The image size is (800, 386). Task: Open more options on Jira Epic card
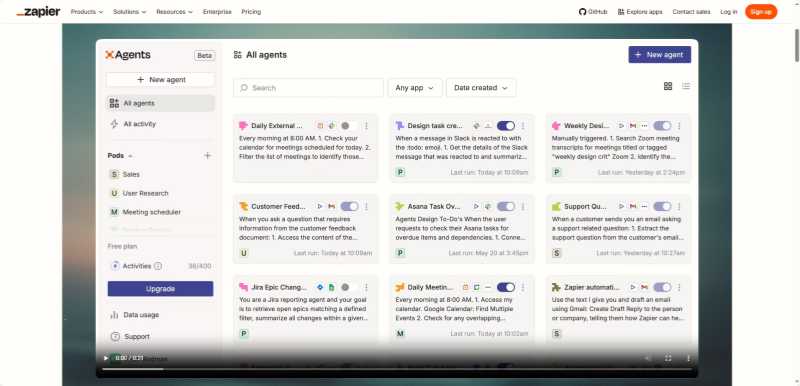pyautogui.click(x=366, y=288)
